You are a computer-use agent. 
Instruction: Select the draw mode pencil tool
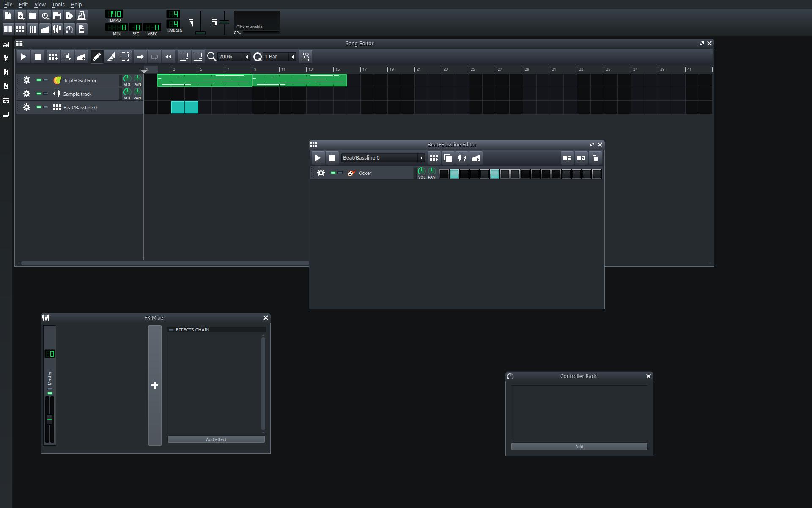pos(96,57)
